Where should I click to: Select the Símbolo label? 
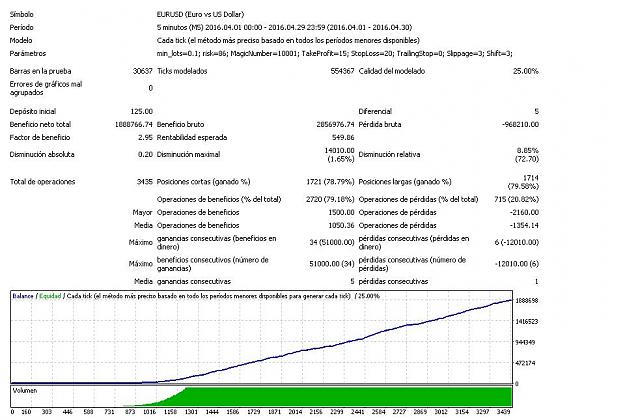pyautogui.click(x=22, y=14)
